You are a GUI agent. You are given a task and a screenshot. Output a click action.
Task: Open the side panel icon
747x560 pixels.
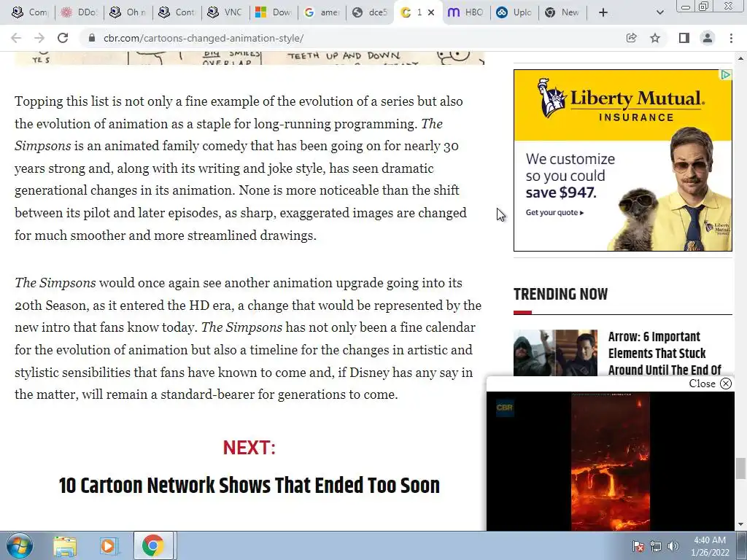684,38
